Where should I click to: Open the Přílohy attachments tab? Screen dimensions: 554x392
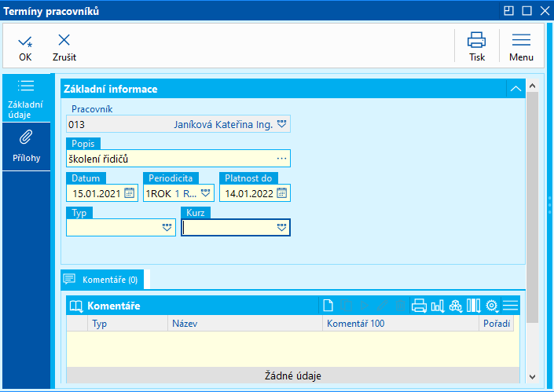(x=26, y=147)
